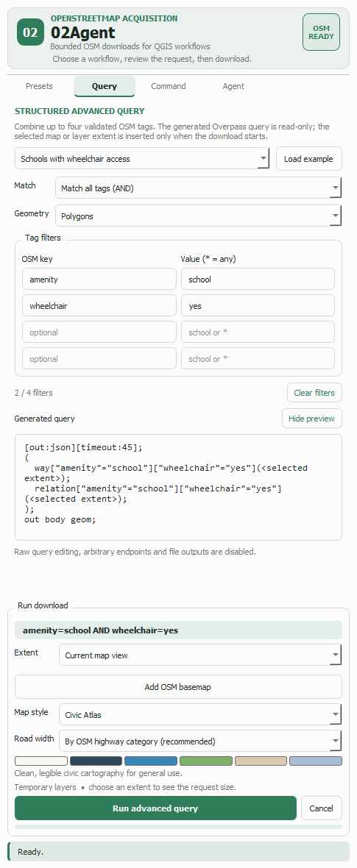Click the 02Agent title text
357x868 pixels.
pos(82,32)
